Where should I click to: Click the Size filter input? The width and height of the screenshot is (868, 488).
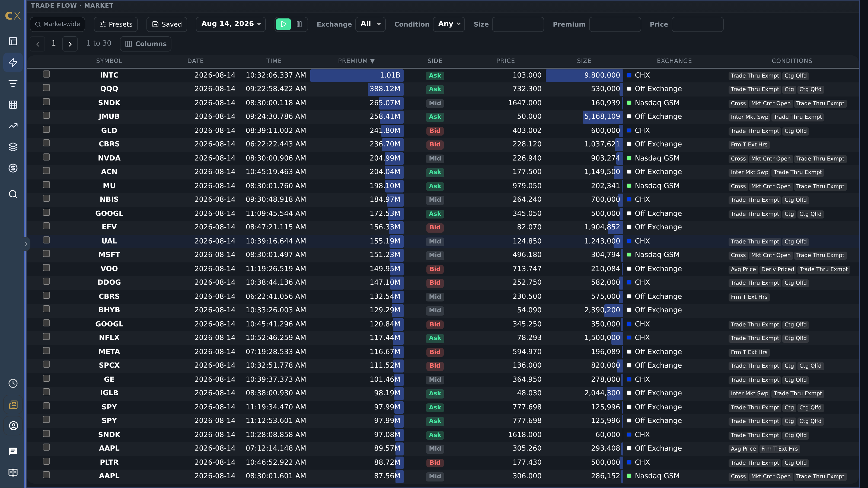518,24
